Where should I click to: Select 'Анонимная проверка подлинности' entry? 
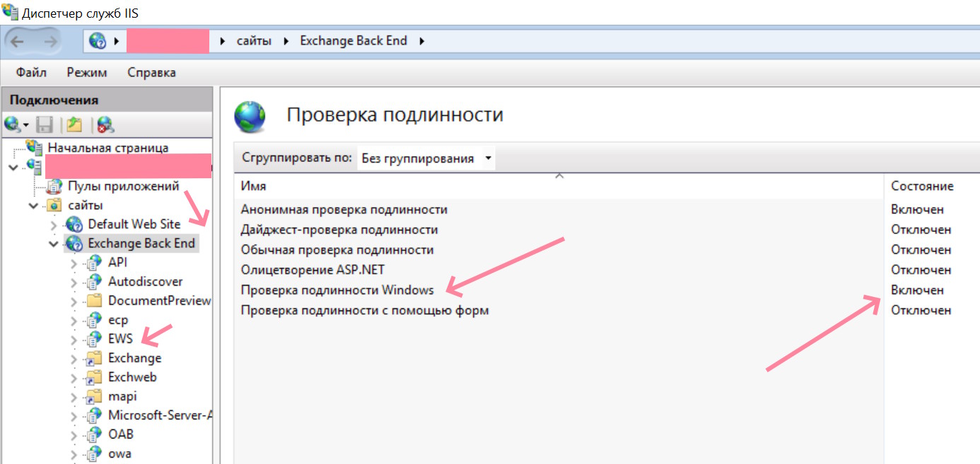[x=344, y=209]
